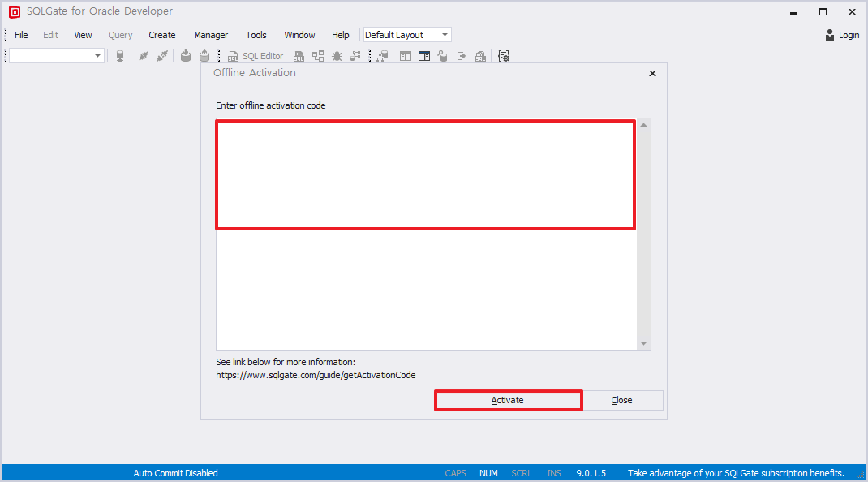
Task: Open the SQL Editor
Action: pyautogui.click(x=256, y=56)
